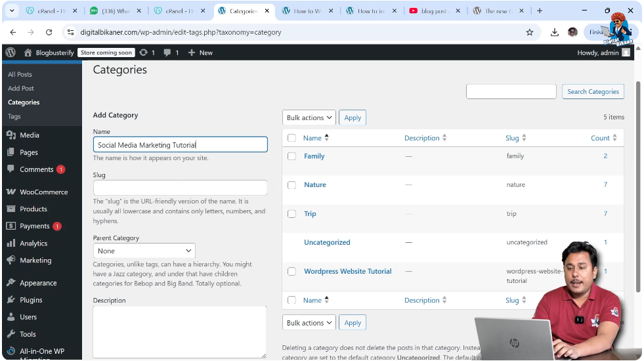Switch to first cPanel browser tab

pos(51,11)
